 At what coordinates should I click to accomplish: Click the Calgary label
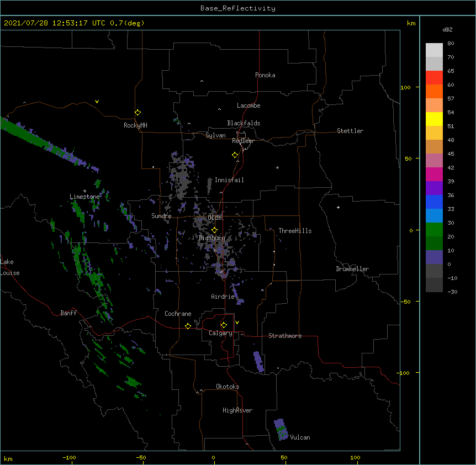[220, 333]
